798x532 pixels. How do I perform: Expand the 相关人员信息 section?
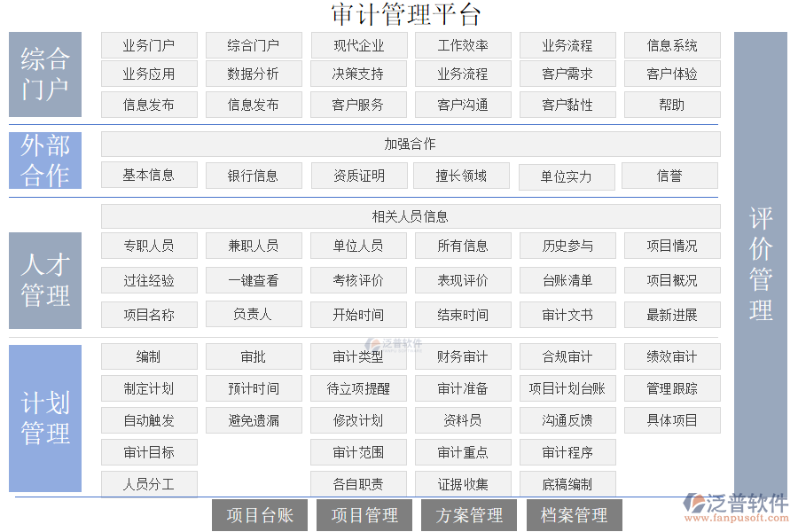[x=410, y=215]
